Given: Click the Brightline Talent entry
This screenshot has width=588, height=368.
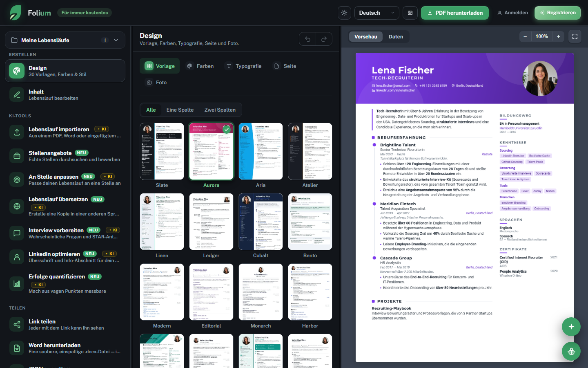Looking at the screenshot, I should click(x=398, y=145).
